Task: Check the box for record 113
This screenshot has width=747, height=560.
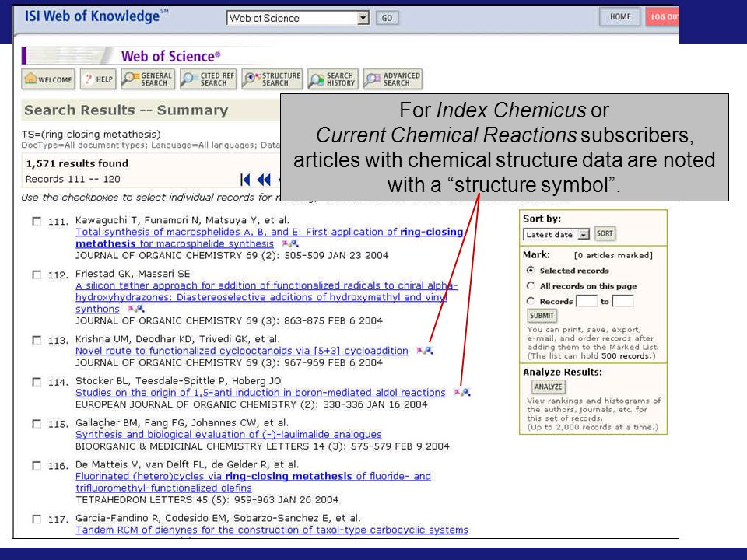Action: 37,340
